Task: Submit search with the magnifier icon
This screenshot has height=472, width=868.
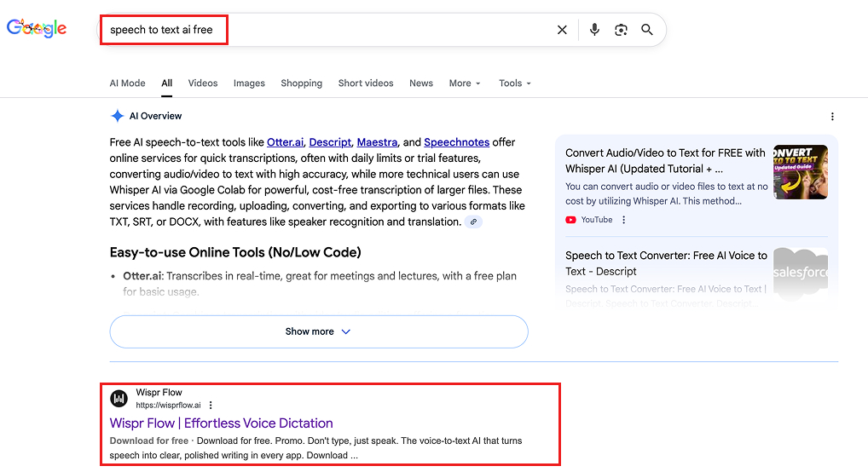Action: click(x=646, y=30)
